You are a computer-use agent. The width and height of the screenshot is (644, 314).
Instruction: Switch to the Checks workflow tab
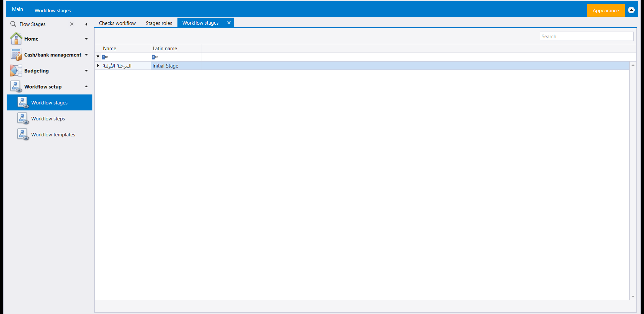pyautogui.click(x=117, y=23)
